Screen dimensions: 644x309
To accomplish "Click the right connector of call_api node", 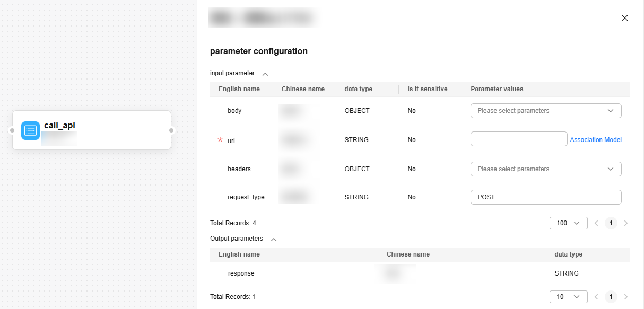I will click(171, 130).
